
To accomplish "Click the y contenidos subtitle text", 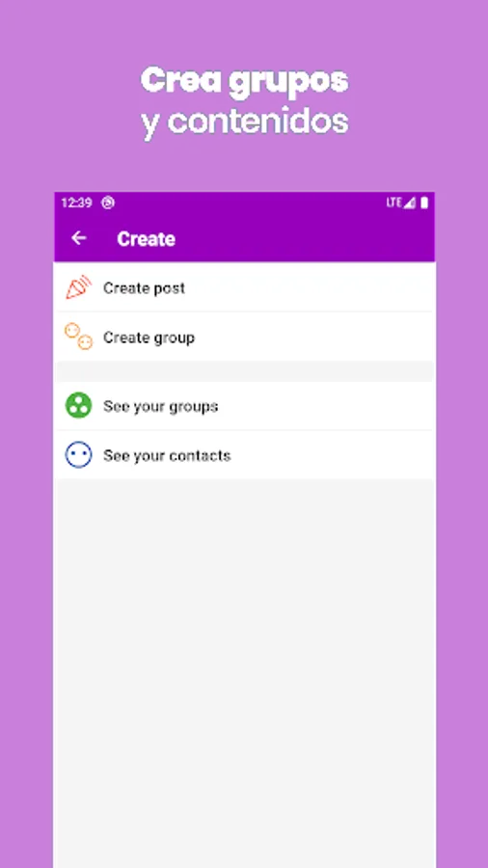I will tap(245, 121).
